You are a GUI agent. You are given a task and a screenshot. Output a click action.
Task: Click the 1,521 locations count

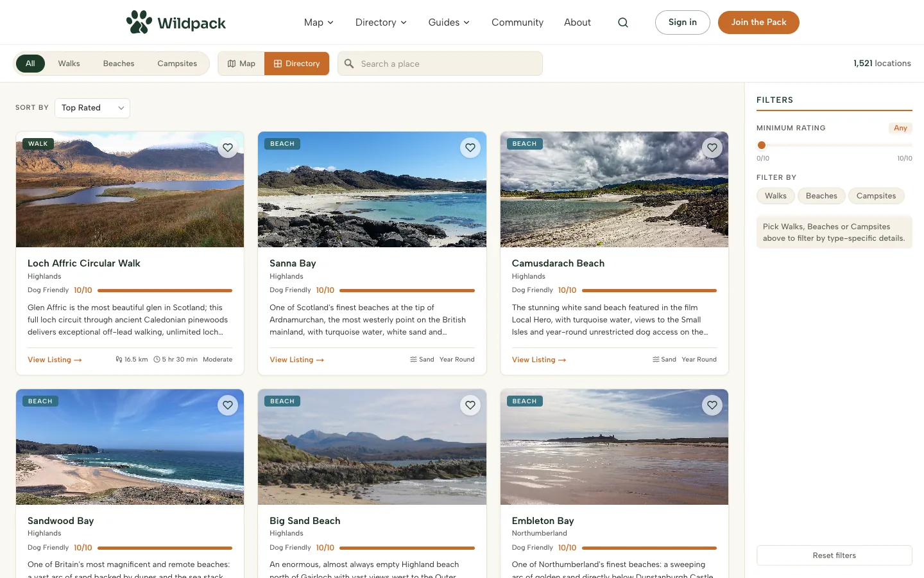click(x=882, y=64)
